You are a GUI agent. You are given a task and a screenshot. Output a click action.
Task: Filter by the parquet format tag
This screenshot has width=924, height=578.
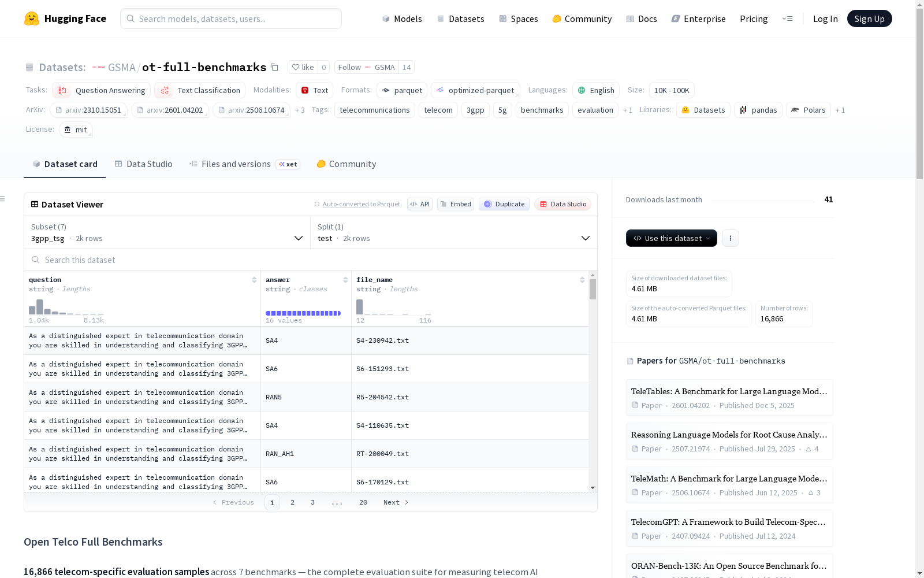pyautogui.click(x=402, y=90)
